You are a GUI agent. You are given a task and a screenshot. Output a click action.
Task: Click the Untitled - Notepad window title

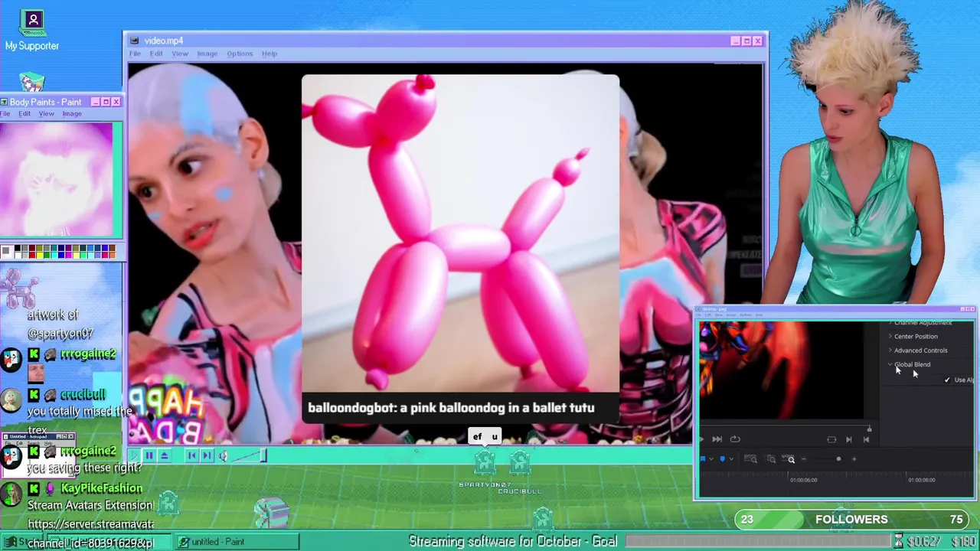pyautogui.click(x=28, y=437)
